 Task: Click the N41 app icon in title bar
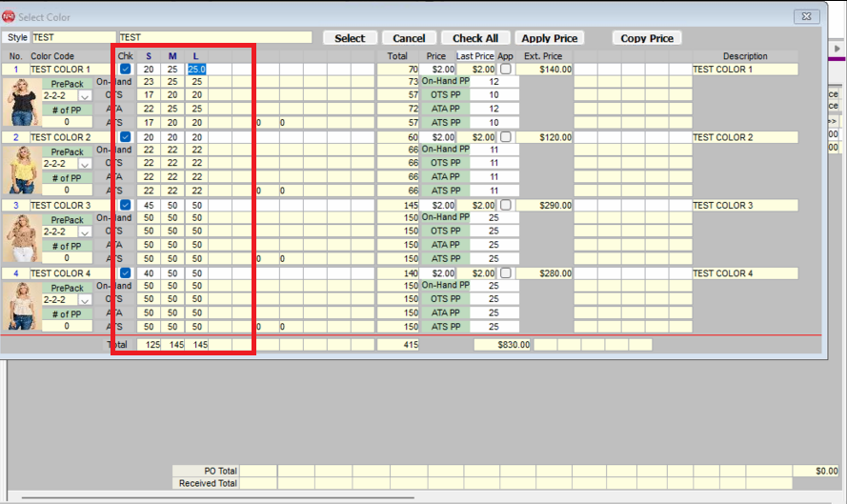(x=9, y=17)
